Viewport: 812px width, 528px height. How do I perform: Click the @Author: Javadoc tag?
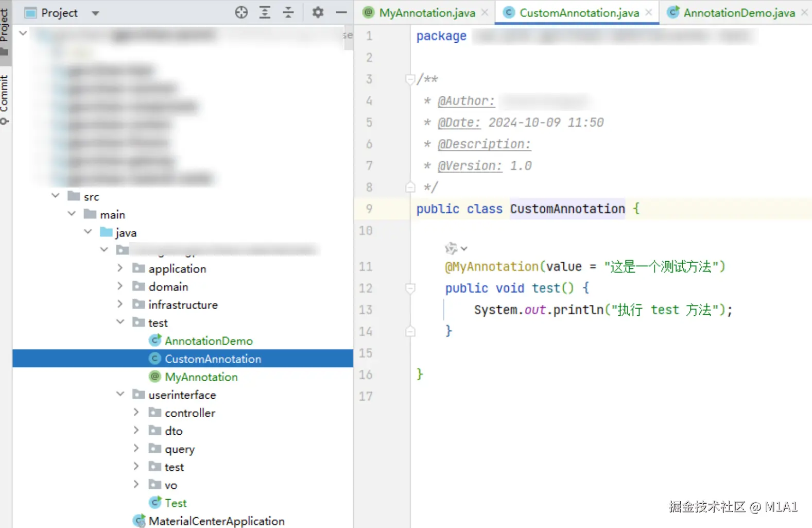coord(466,101)
